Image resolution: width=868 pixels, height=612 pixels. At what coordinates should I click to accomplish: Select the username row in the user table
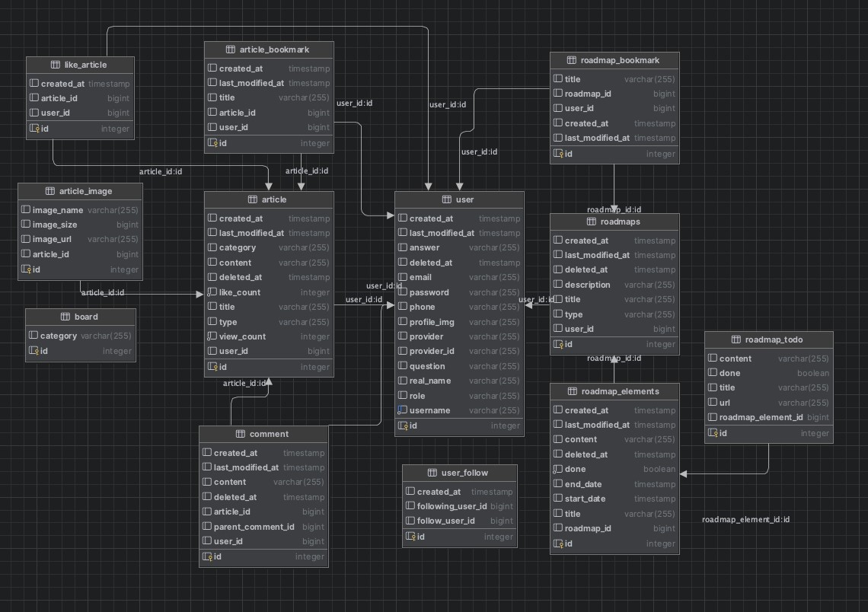tap(455, 410)
